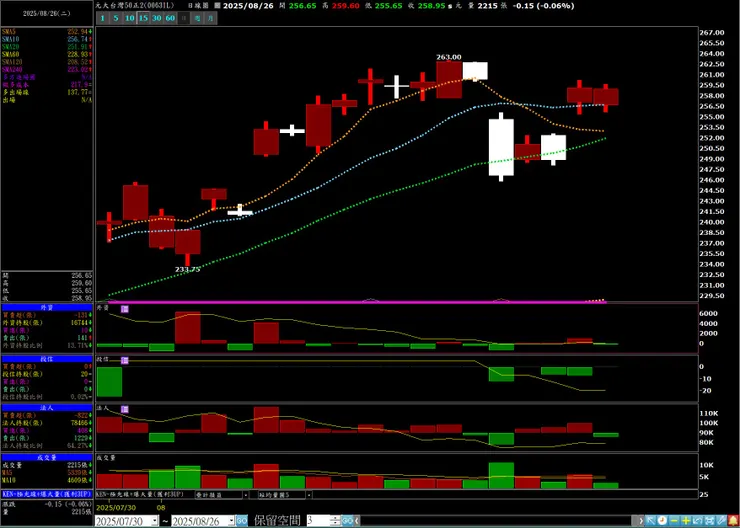Select the weekly (週) chart tab
740x528 pixels.
(x=197, y=18)
